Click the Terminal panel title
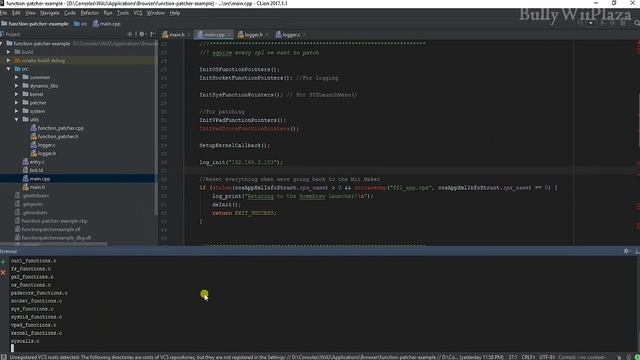The height and width of the screenshot is (360, 640). coord(8,251)
